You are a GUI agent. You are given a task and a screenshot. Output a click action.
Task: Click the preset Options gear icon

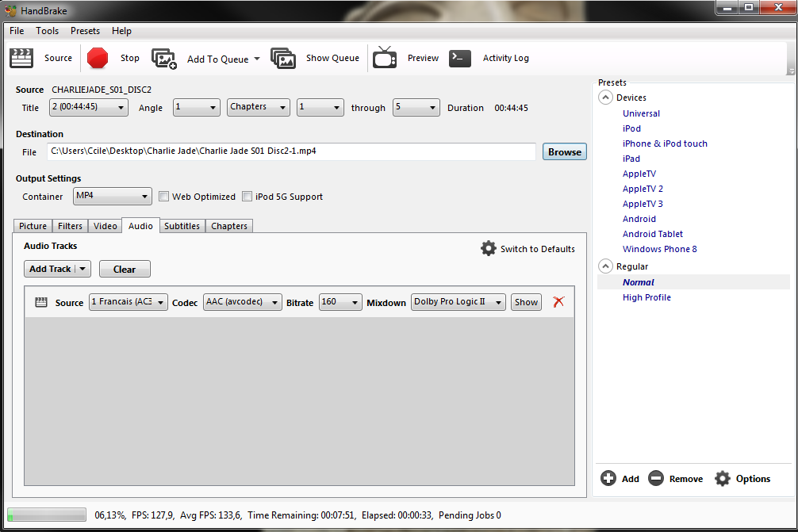(x=723, y=478)
